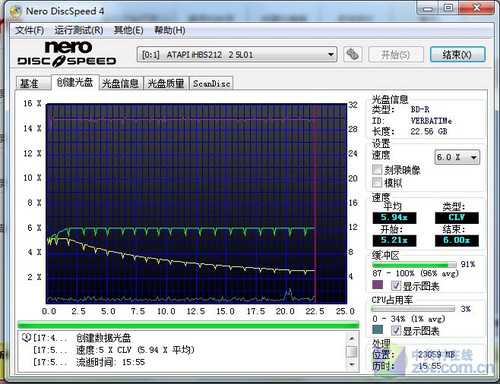Click the 6.00x end speed value
The width and height of the screenshot is (500, 384).
point(457,240)
